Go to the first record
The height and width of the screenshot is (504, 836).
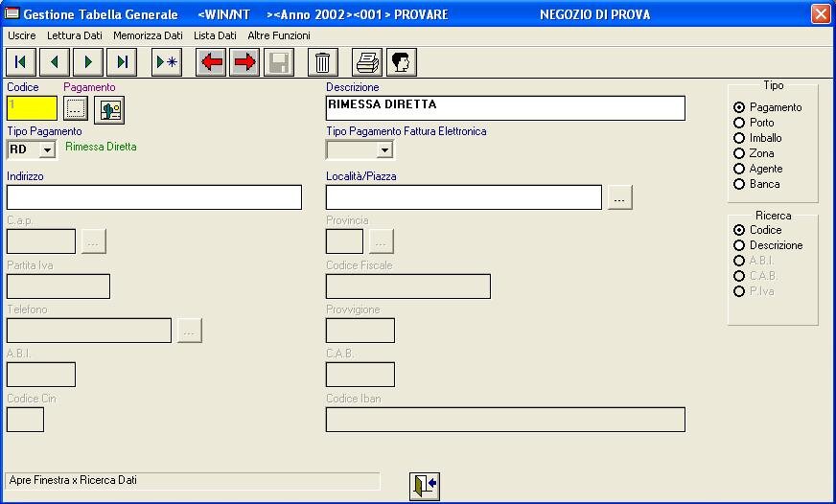coord(20,62)
